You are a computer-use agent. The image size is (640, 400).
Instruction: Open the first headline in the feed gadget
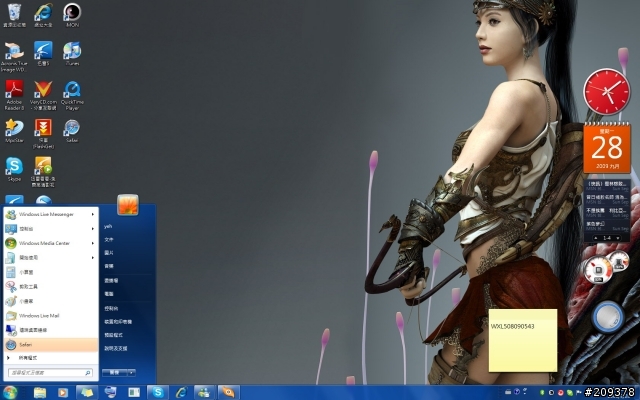pos(607,186)
